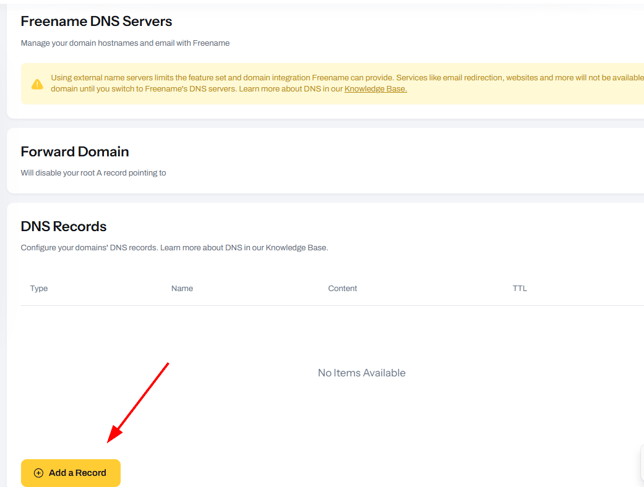Screen dimensions: 644x487
Task: Click the Freename DNS Servers heading
Action: [x=96, y=21]
